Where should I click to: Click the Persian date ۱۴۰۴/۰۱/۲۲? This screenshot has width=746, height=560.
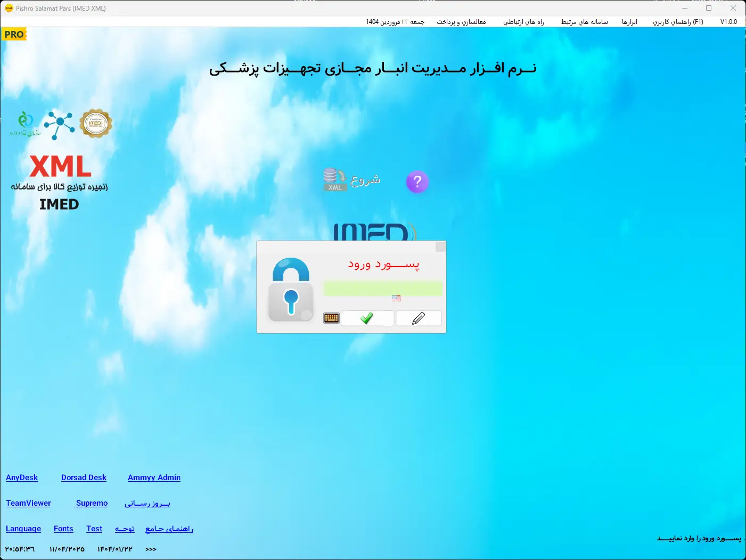(114, 549)
